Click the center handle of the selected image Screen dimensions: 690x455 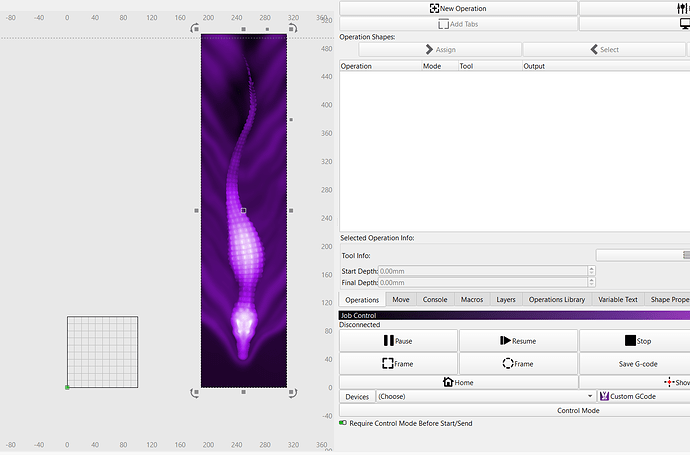[x=243, y=211]
